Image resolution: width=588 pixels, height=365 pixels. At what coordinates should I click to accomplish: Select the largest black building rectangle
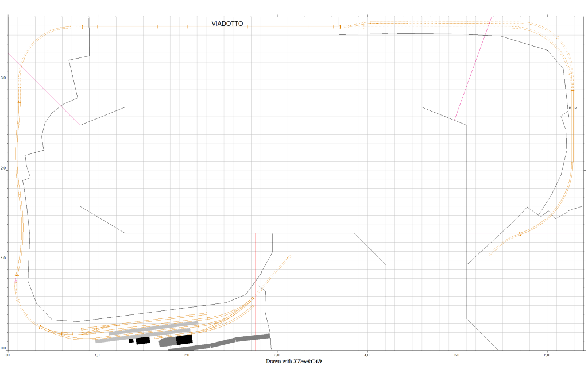click(x=184, y=340)
